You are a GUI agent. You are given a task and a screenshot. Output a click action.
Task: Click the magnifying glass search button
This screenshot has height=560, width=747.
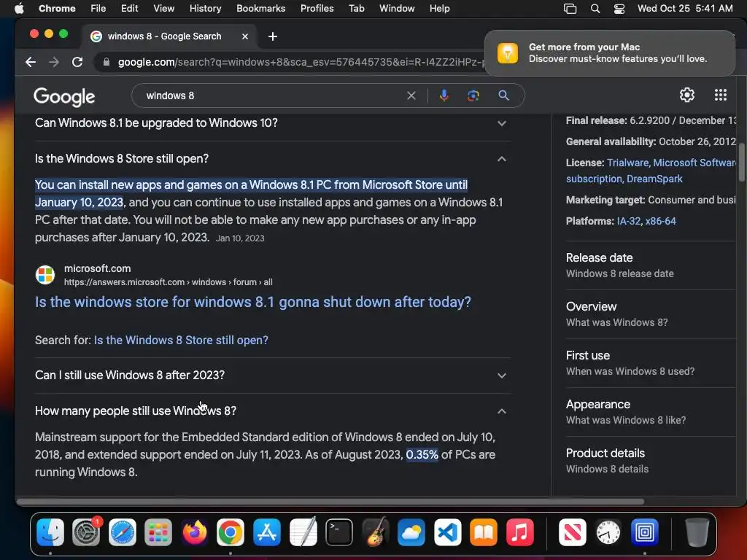(x=503, y=96)
